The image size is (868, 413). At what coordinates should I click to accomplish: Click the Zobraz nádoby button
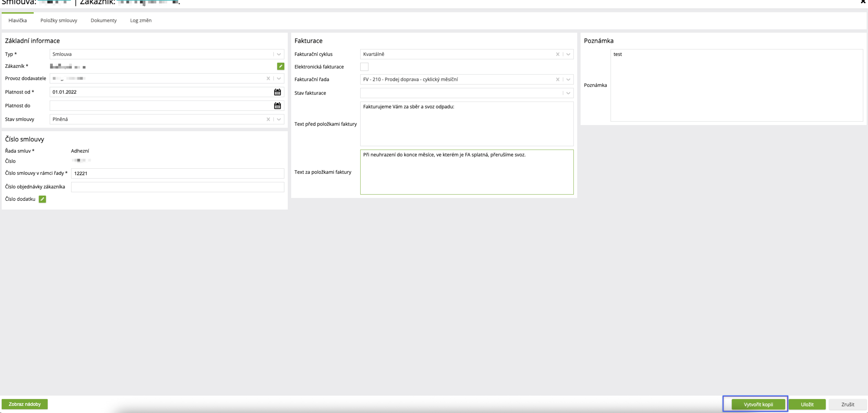coord(25,404)
